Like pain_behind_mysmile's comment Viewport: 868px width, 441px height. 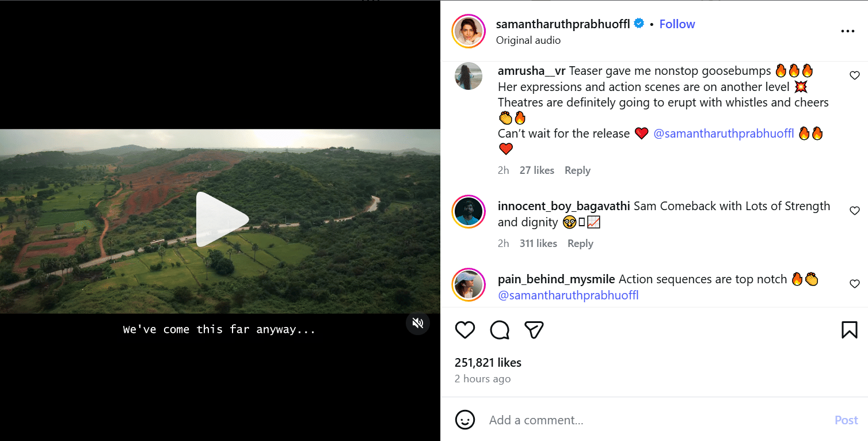[x=855, y=284]
